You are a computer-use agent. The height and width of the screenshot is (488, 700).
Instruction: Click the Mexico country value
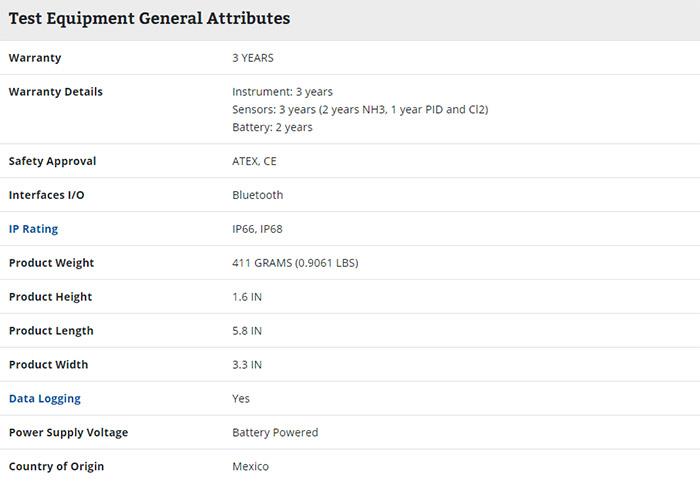250,467
